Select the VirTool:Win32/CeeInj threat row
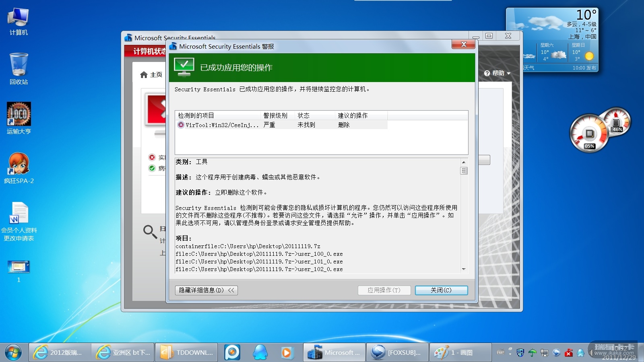This screenshot has width=644, height=362. [x=281, y=125]
